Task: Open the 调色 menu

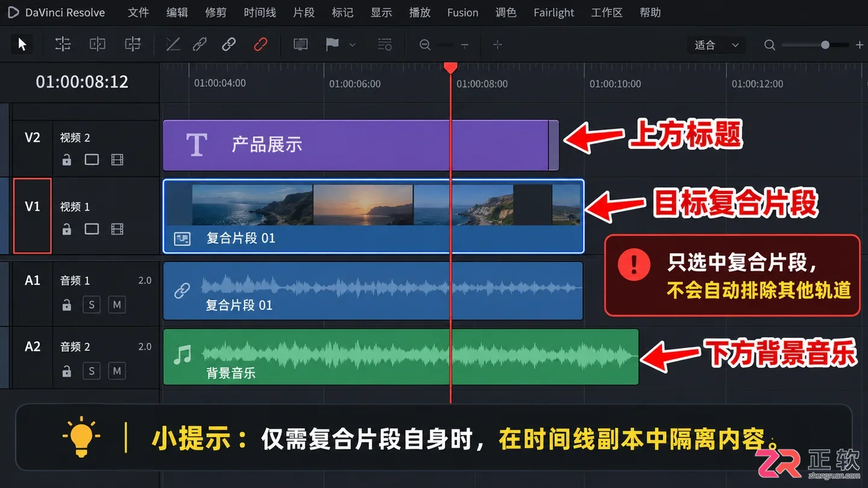Action: (x=506, y=12)
